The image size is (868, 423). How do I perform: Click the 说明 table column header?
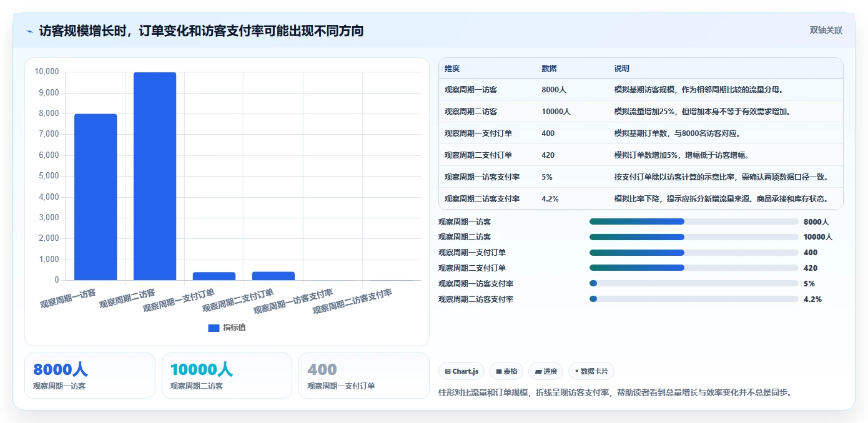(x=622, y=69)
